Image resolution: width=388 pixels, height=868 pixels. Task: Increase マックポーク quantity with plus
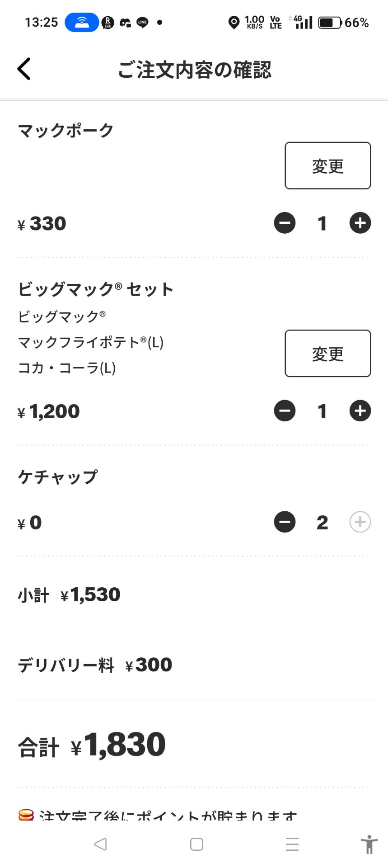click(360, 223)
